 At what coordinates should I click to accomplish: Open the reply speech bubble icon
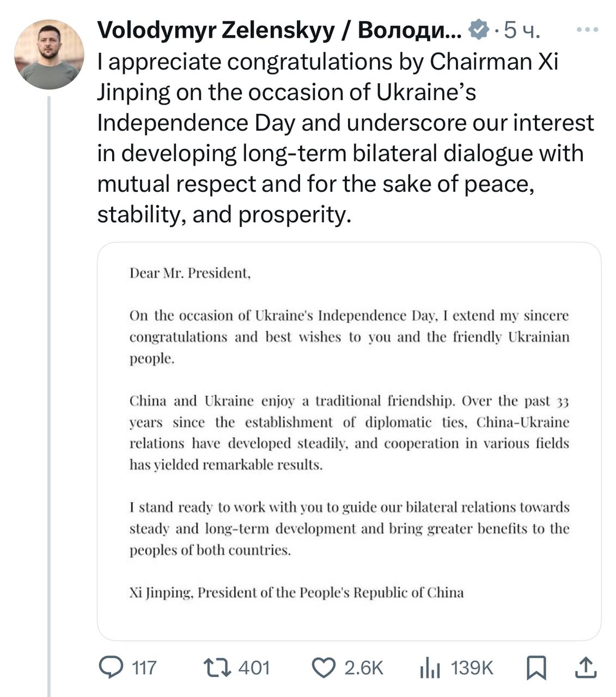(111, 667)
